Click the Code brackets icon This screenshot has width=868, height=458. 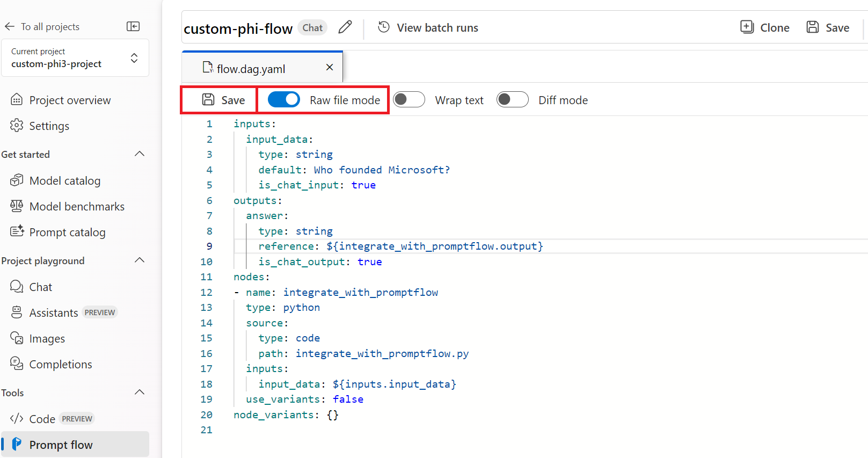coord(17,418)
